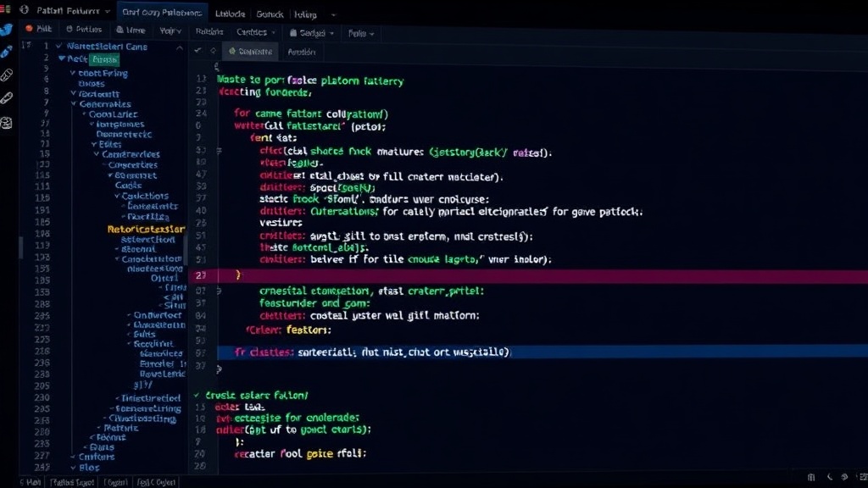
Task: Select the 'Bites' tree item under the first folder
Action: (x=92, y=84)
